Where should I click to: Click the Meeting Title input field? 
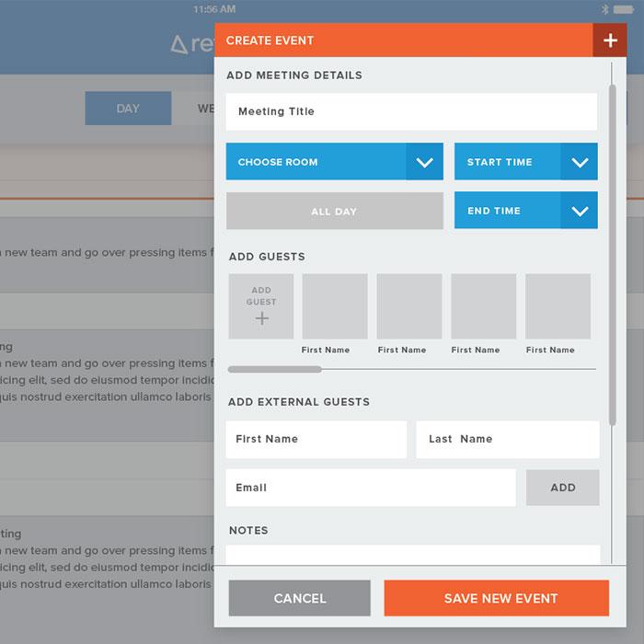[411, 112]
